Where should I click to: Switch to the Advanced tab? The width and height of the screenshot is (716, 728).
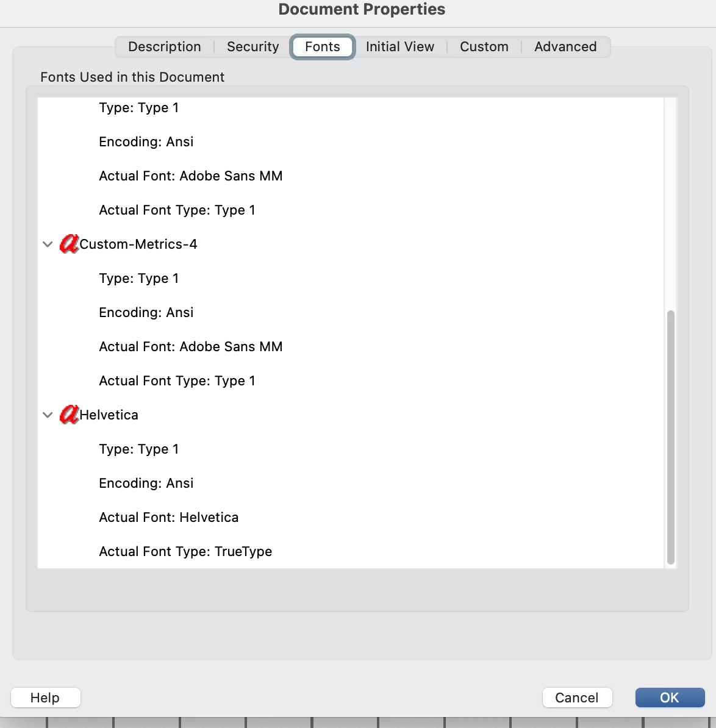click(565, 47)
